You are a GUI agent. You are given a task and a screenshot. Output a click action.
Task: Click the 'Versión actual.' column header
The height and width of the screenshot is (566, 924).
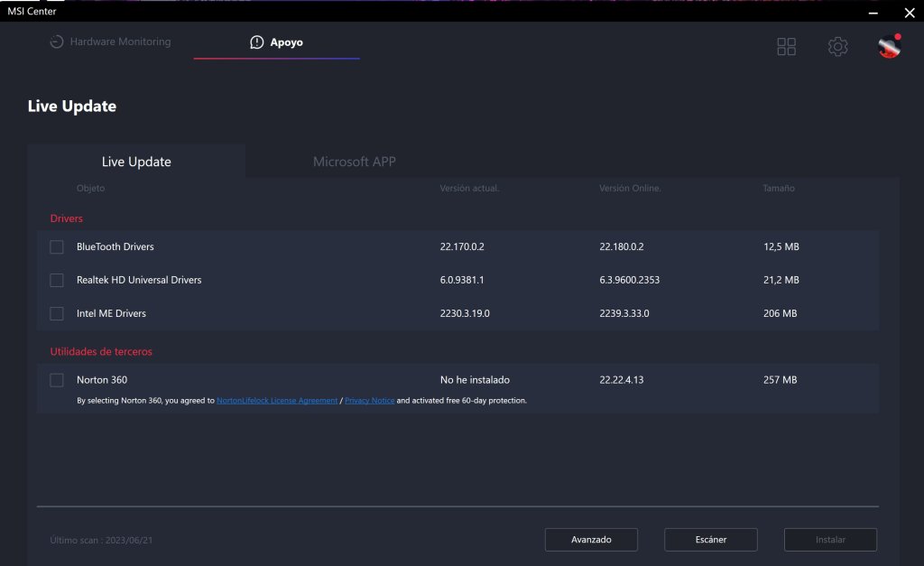[x=469, y=188]
